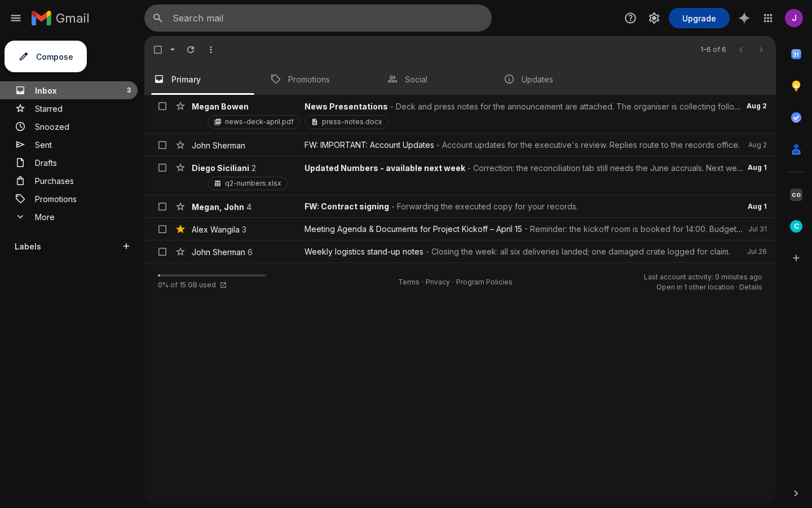The height and width of the screenshot is (508, 812).
Task: Click the search magnifier icon
Action: 158,18
